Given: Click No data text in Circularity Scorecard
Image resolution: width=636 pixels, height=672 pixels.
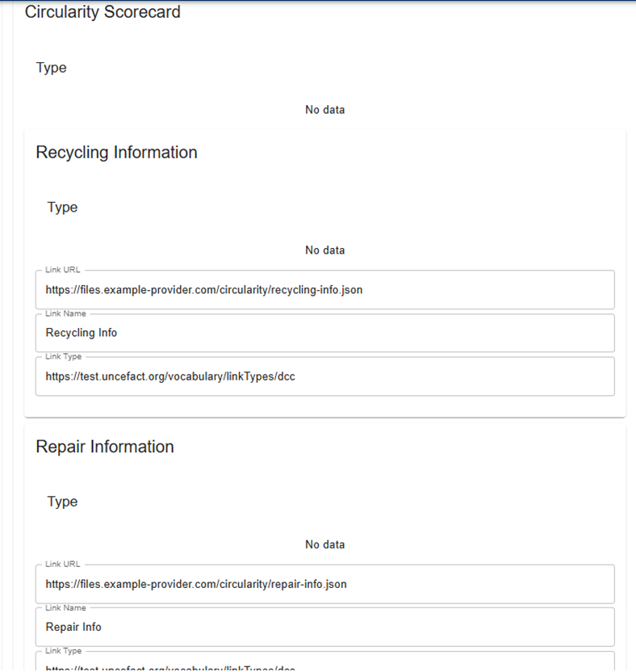Looking at the screenshot, I should (x=324, y=110).
